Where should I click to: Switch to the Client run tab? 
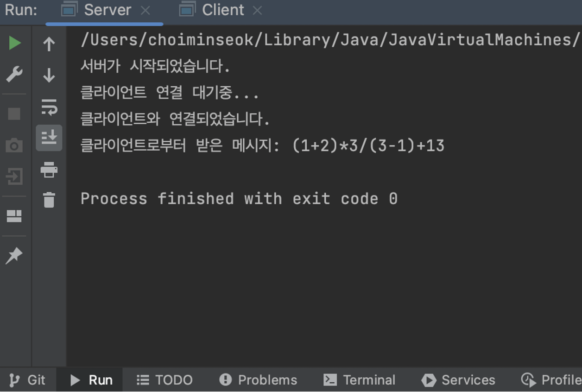tap(222, 10)
